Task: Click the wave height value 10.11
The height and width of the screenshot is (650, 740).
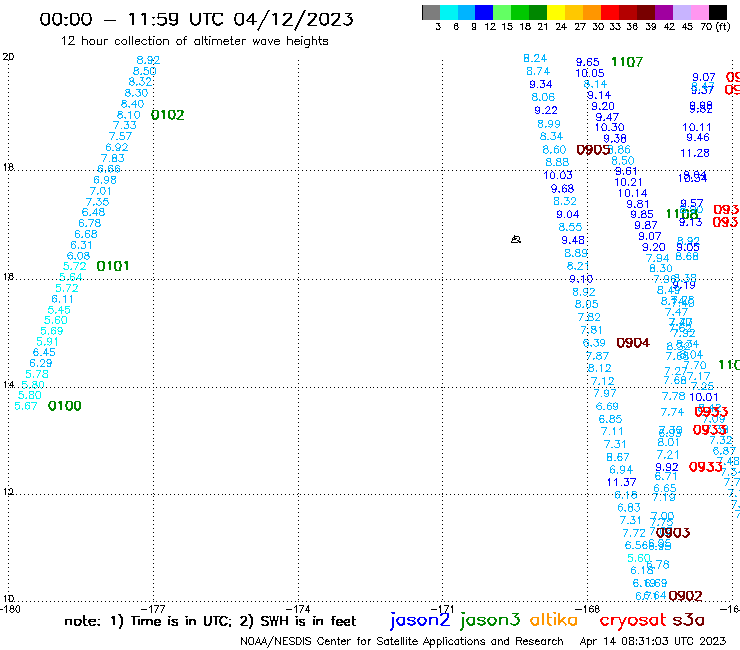Action: 697,127
